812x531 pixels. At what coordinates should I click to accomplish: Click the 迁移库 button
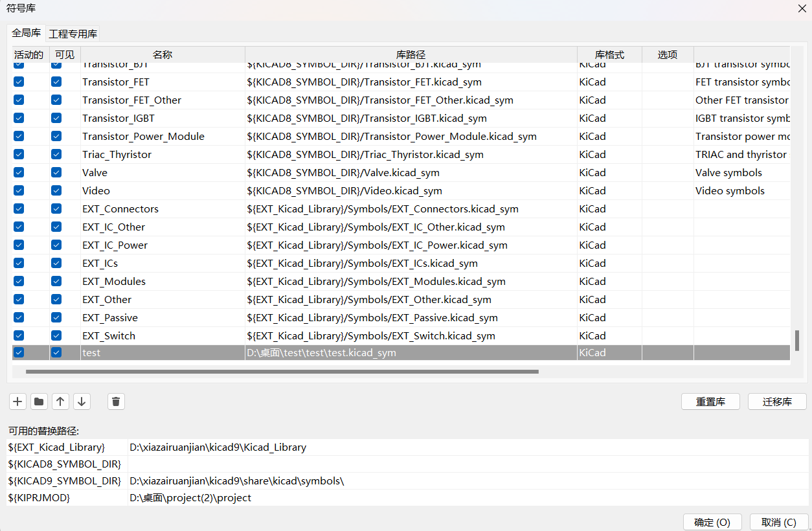776,401
